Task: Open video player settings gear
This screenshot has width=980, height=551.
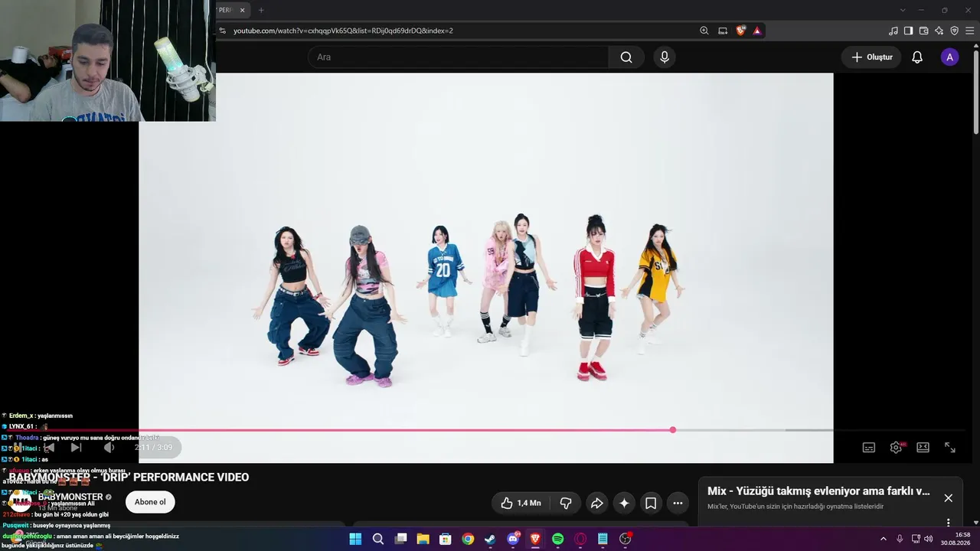Action: point(896,448)
